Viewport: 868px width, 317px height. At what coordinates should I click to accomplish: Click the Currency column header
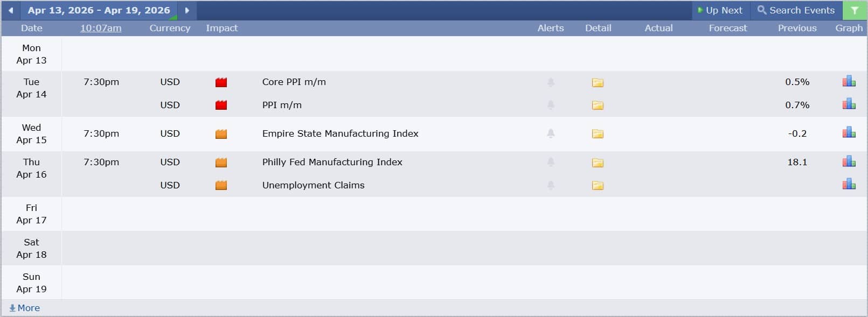pyautogui.click(x=170, y=28)
